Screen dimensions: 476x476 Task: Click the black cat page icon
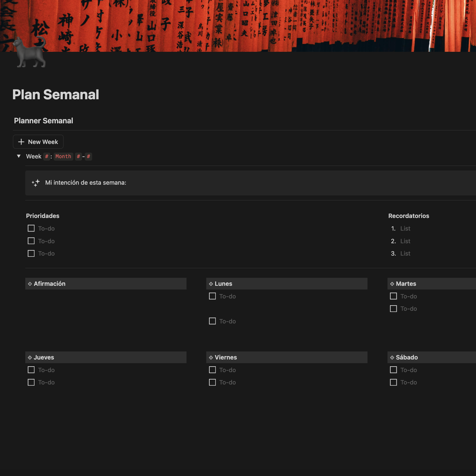point(31,52)
